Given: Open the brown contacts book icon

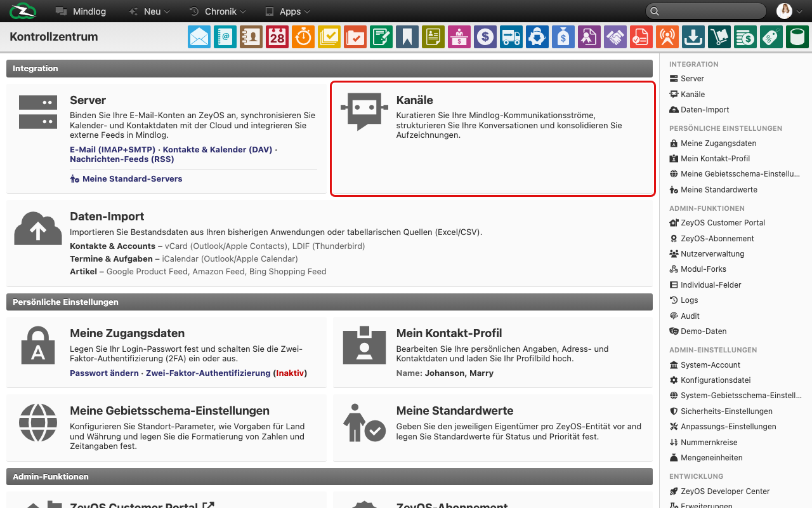Looking at the screenshot, I should click(251, 37).
